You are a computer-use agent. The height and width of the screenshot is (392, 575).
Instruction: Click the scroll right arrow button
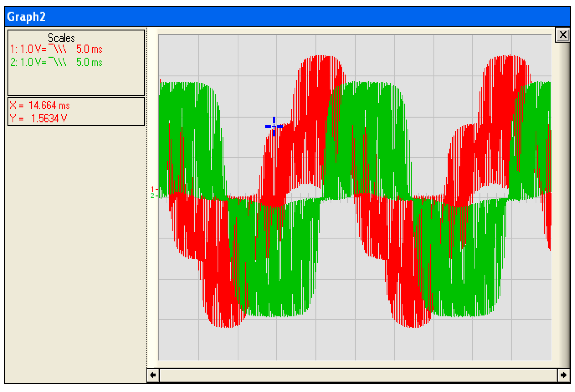click(563, 375)
